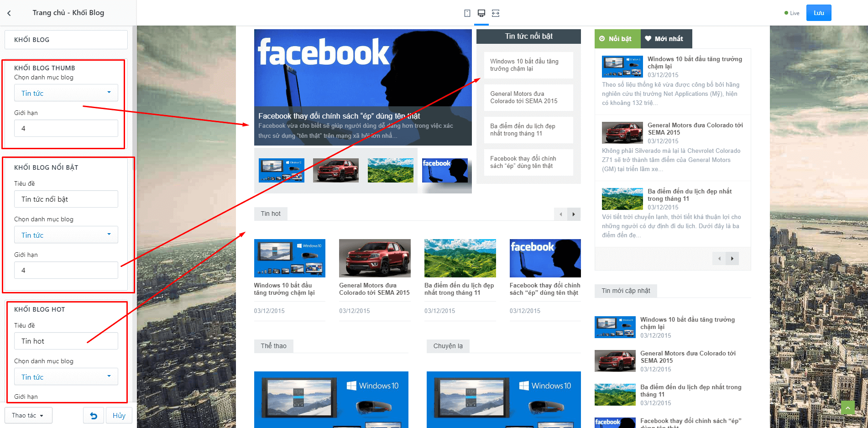Click the limit field in Khối Blog Nổi Bật

coord(66,270)
